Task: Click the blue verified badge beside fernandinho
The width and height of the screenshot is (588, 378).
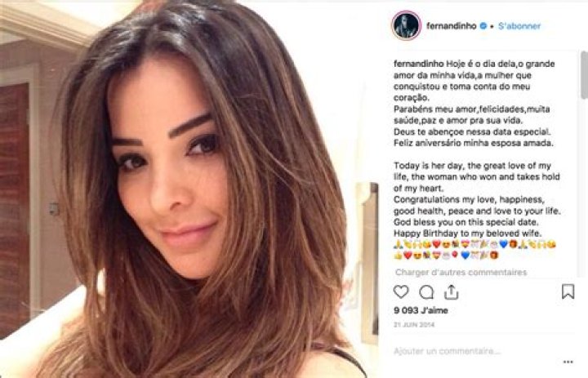Action: click(483, 26)
